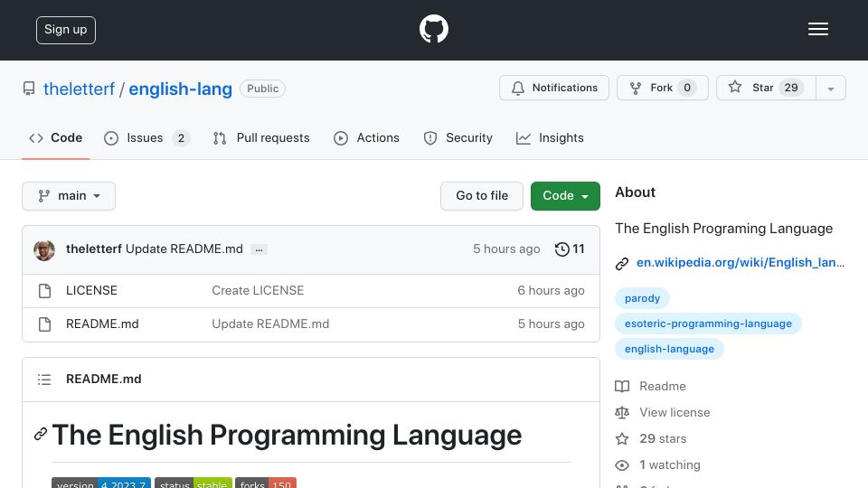Open theletterf owner profile link
868x488 pixels.
[80, 89]
